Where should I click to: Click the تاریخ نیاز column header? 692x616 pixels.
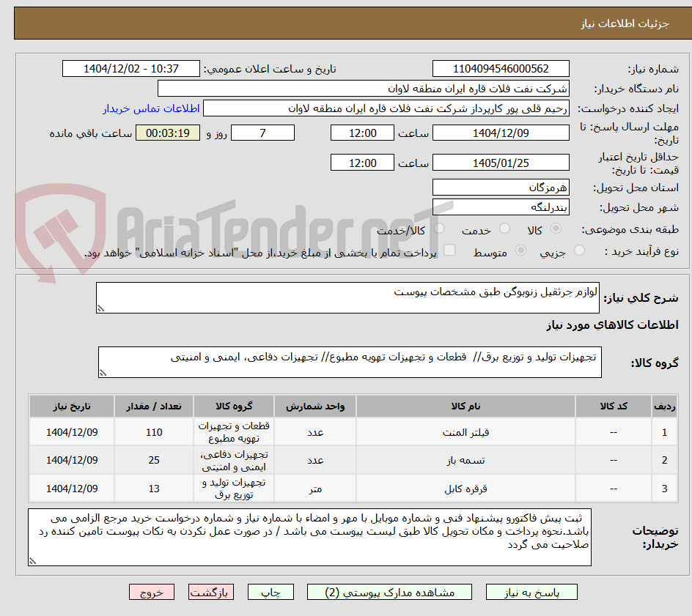tap(72, 406)
